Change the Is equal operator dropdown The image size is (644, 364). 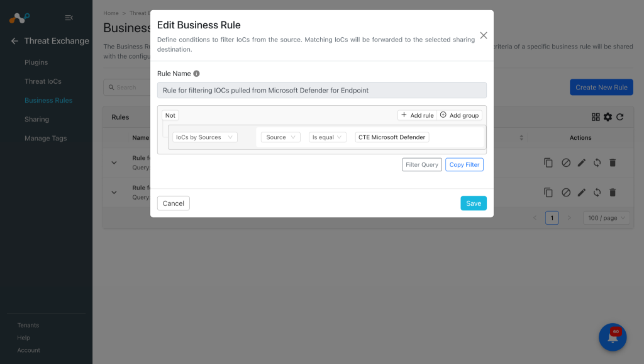[x=327, y=137]
